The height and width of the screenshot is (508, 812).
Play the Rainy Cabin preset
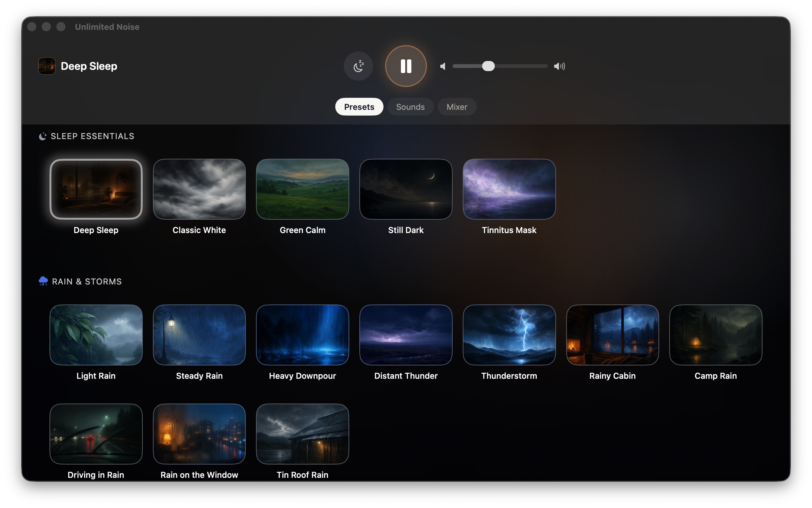612,335
